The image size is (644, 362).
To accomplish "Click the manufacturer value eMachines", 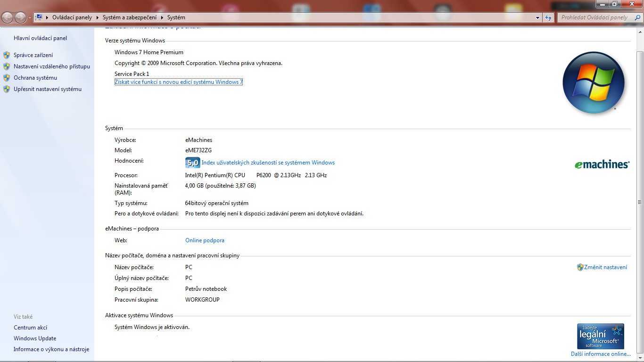I will click(199, 140).
